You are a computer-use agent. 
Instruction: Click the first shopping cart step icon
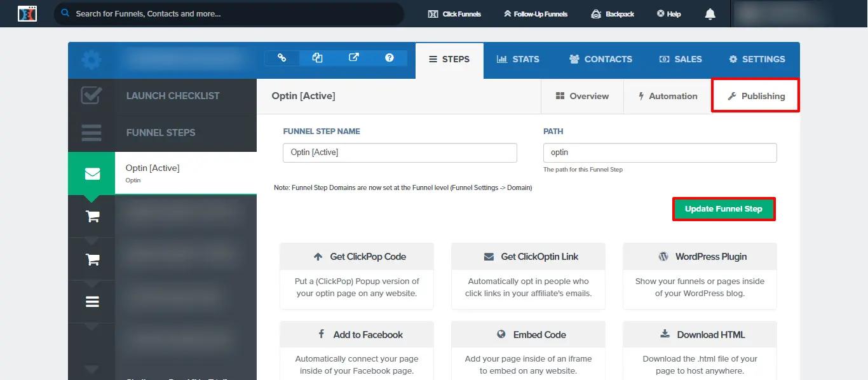[92, 217]
